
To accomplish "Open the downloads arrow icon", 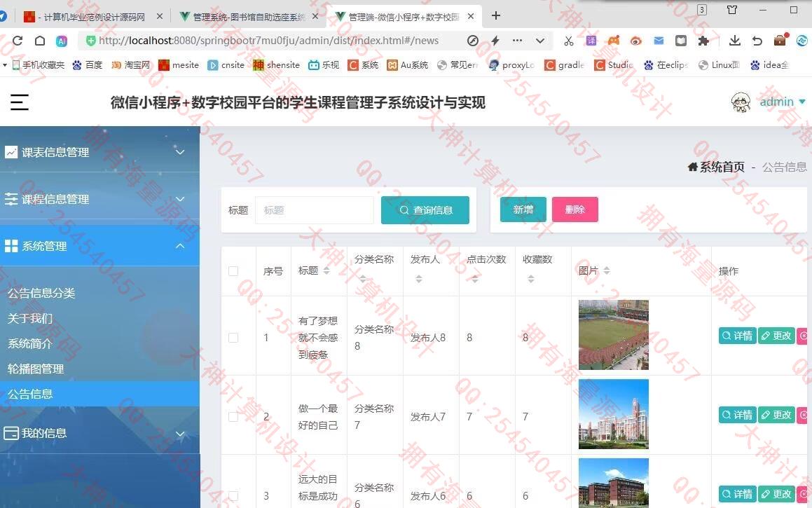I will point(734,41).
